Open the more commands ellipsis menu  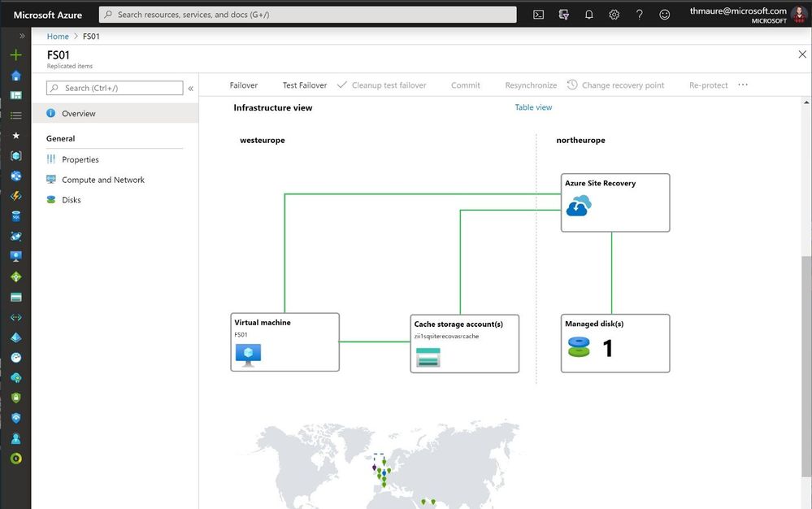point(743,85)
